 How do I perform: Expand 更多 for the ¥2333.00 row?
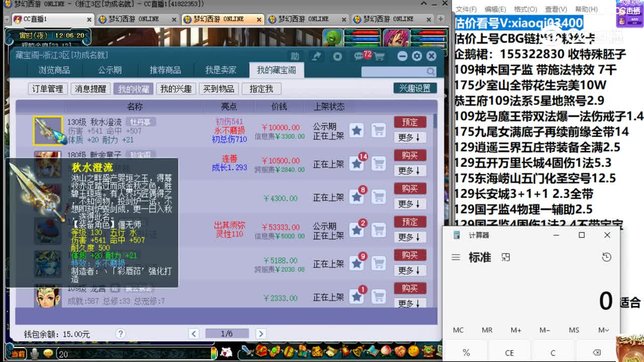pyautogui.click(x=410, y=303)
